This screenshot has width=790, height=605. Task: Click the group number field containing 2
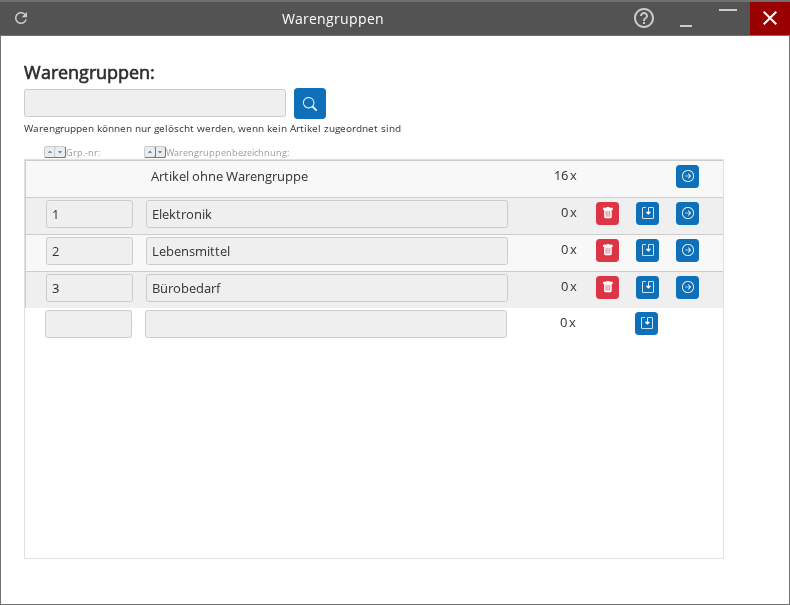point(89,251)
